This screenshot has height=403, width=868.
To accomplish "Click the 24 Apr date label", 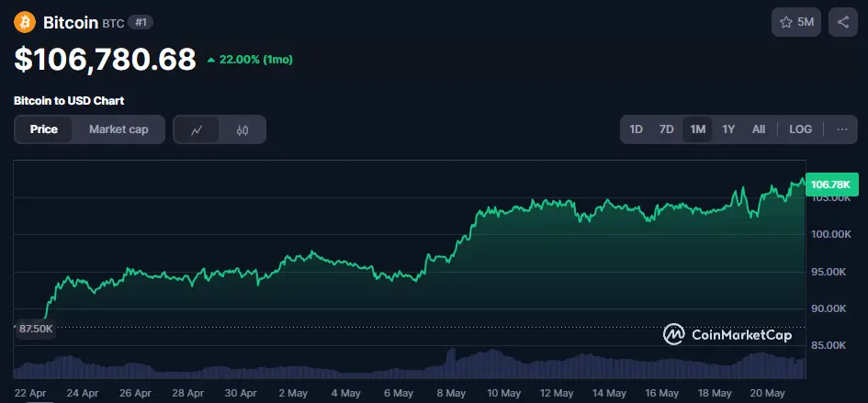I will click(x=83, y=393).
